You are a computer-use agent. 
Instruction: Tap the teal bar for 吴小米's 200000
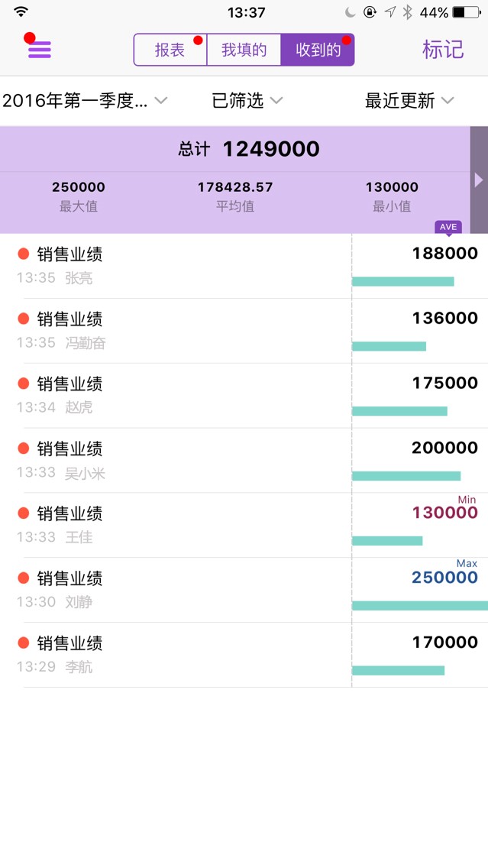coord(406,476)
